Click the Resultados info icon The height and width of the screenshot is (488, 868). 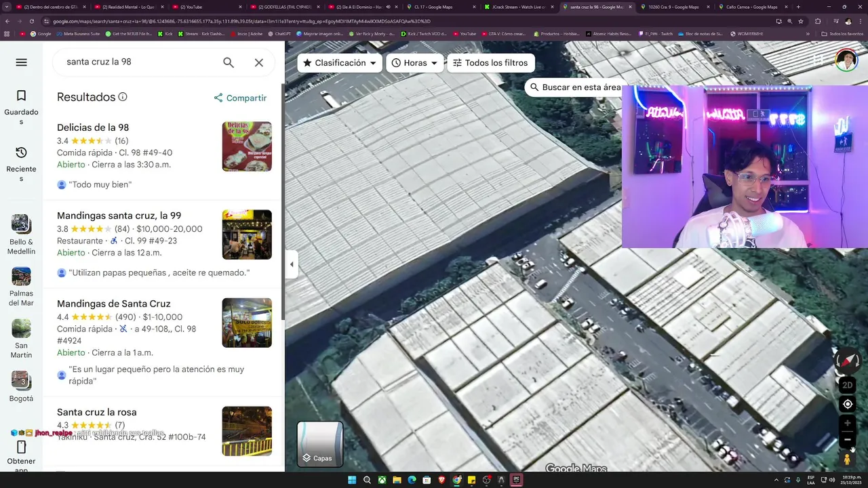(123, 97)
